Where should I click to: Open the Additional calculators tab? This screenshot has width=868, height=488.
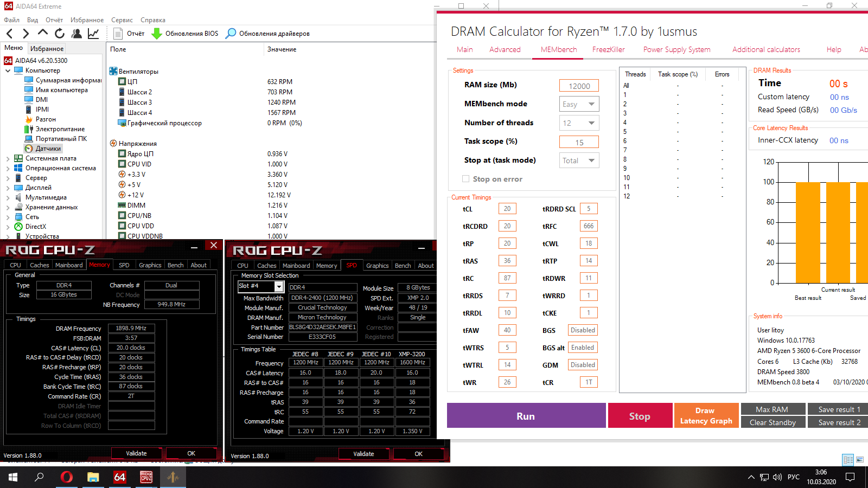pyautogui.click(x=766, y=49)
